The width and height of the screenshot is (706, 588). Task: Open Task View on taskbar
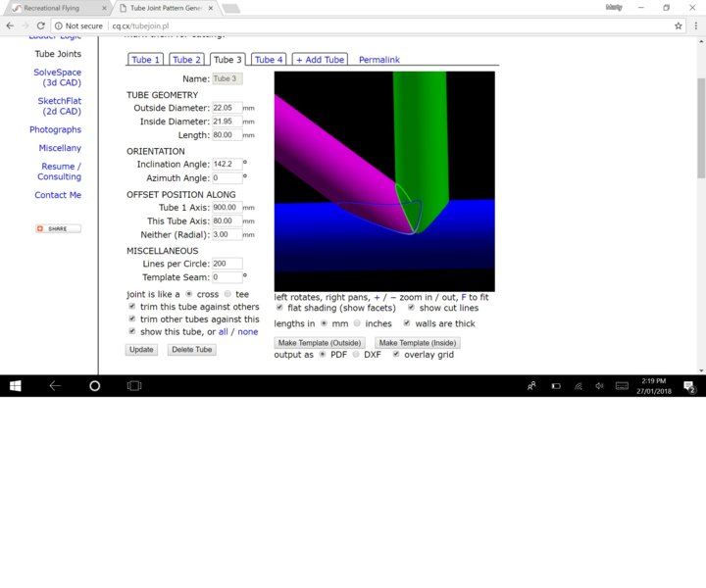(x=134, y=386)
